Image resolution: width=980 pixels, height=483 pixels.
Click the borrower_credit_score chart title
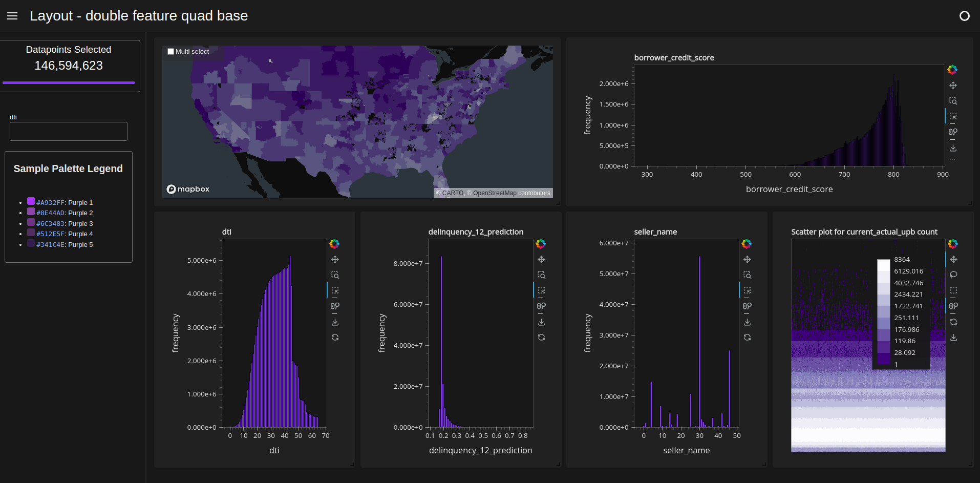(674, 58)
